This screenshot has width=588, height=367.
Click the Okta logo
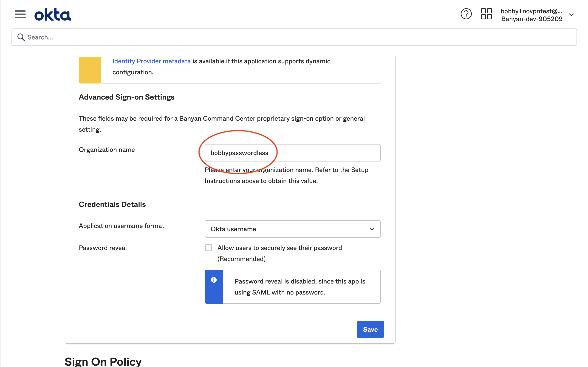(53, 15)
